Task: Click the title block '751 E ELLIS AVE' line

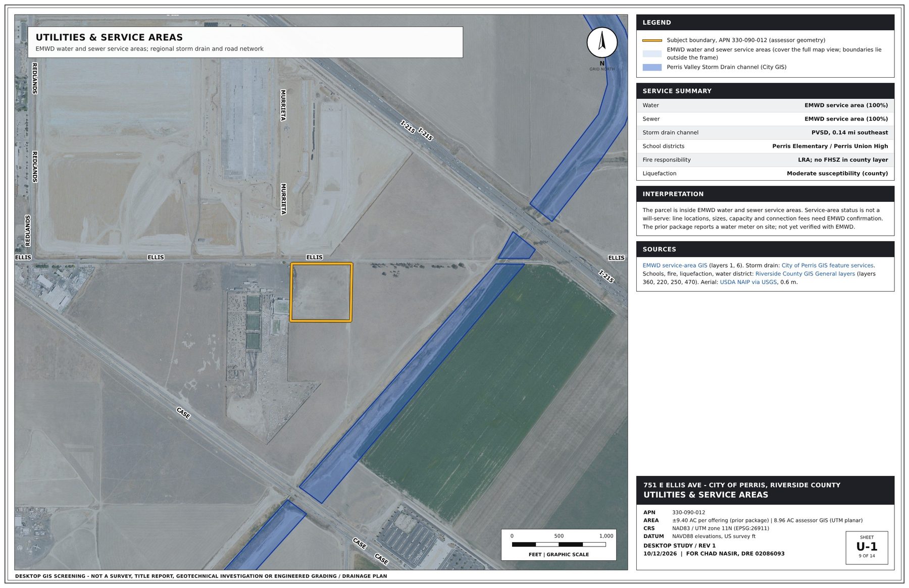Action: 741,485
